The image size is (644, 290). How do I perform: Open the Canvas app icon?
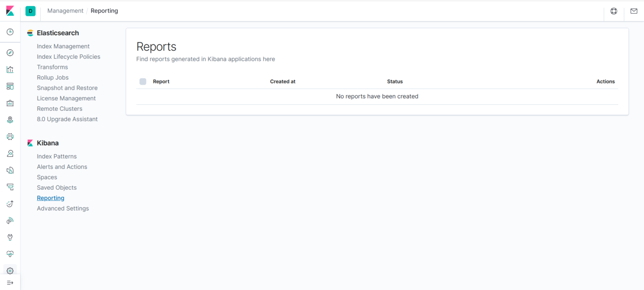coord(10,103)
